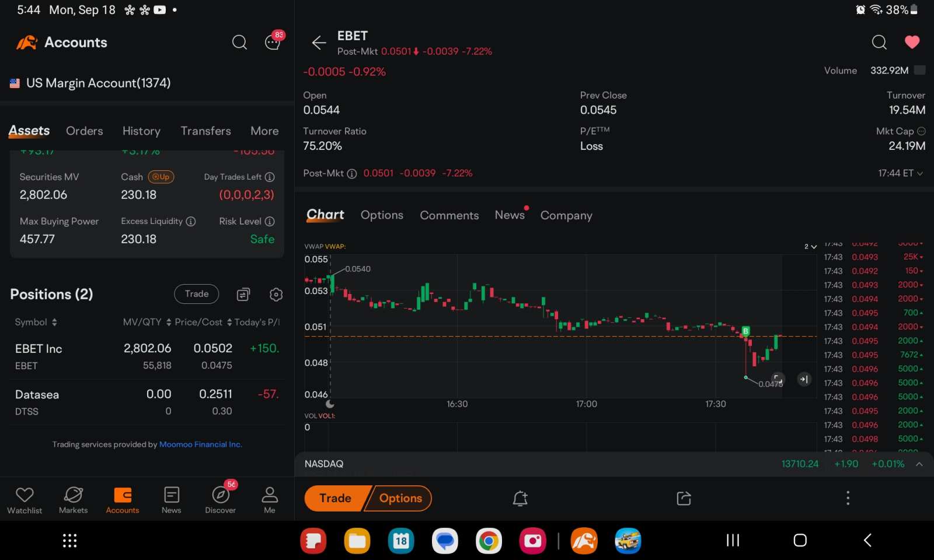Go back from EBET quote page
Image resolution: width=934 pixels, height=560 pixels.
[x=319, y=43]
